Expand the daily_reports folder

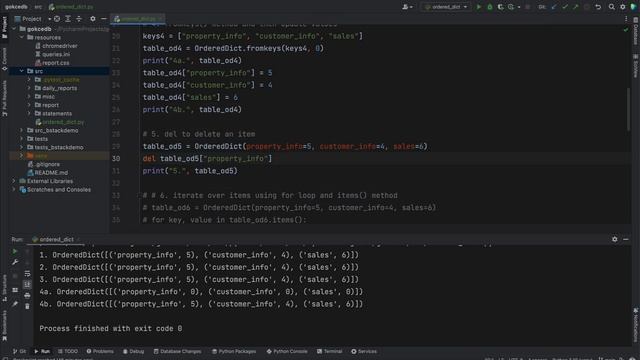29,88
